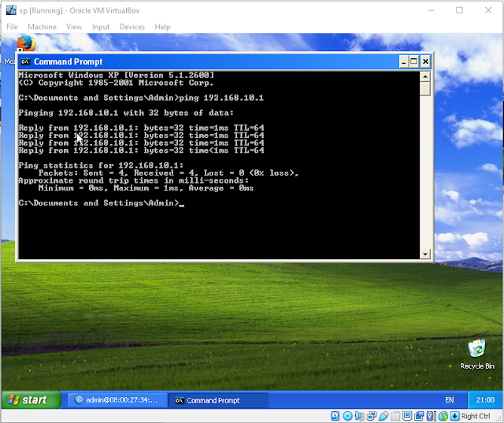Click the VirtualBox window title icon

11,10
